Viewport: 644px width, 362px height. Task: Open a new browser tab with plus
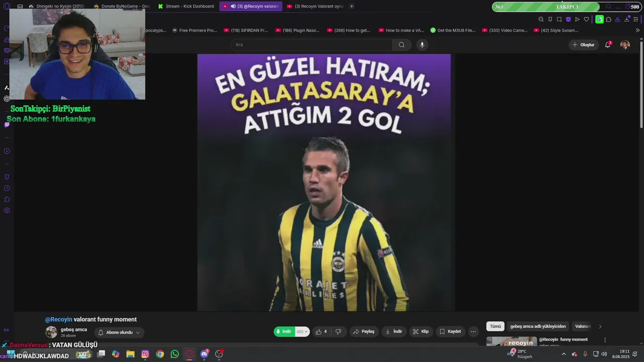click(351, 6)
